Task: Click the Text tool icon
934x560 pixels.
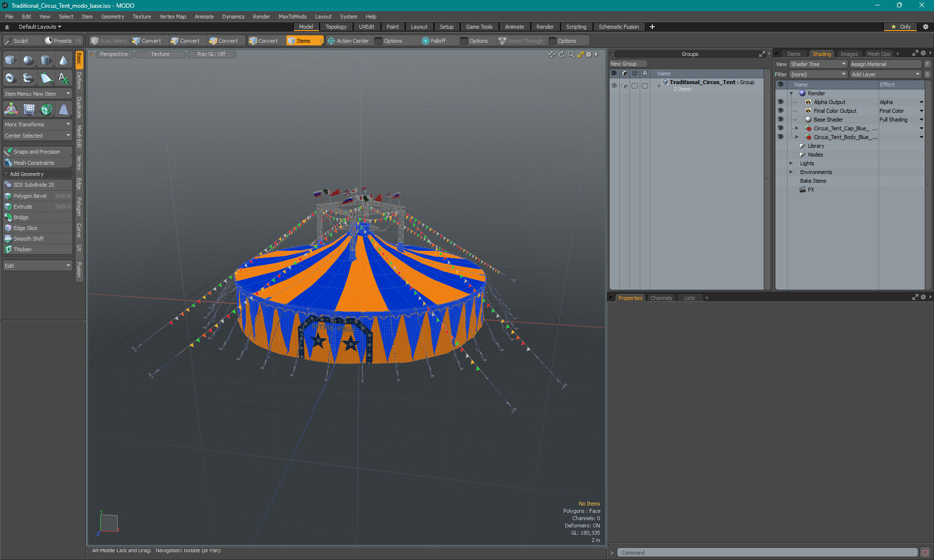Action: pos(64,78)
